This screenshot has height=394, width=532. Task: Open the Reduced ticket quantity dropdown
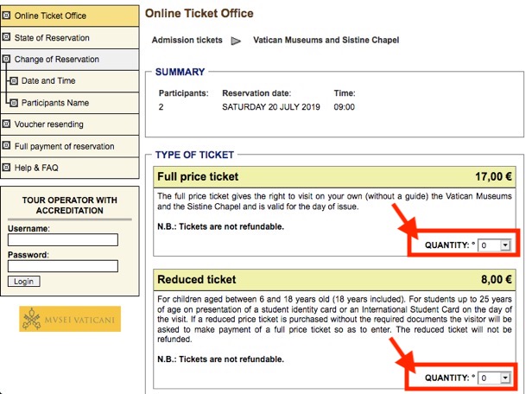tap(494, 378)
